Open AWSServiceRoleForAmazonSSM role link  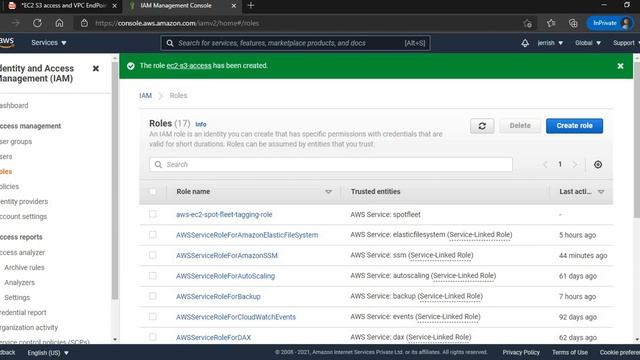(227, 256)
